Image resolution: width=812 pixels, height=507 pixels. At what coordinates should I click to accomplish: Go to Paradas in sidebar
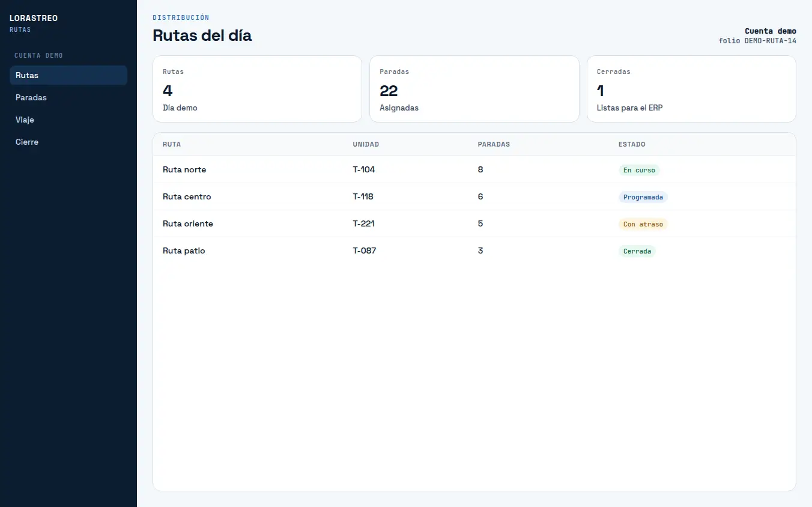[x=68, y=97]
